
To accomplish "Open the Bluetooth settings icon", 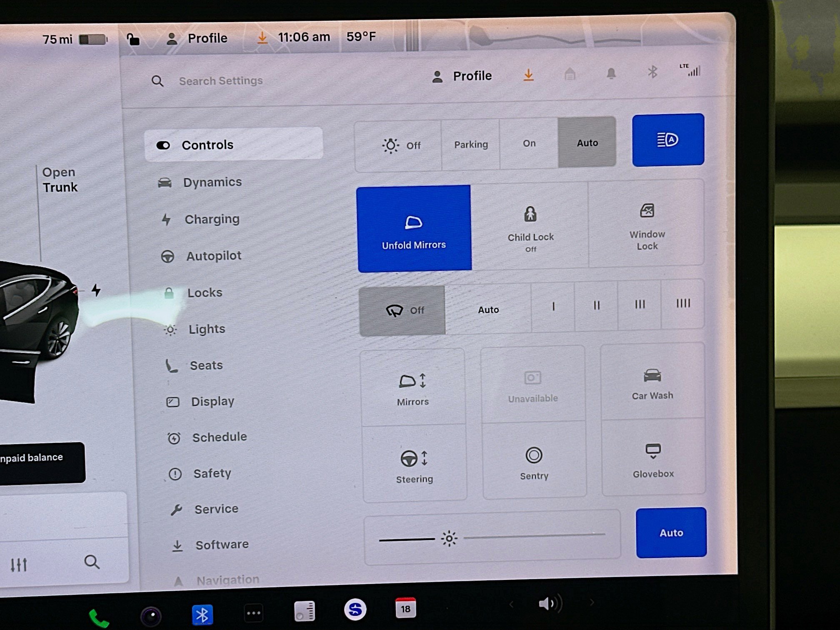I will pos(652,73).
